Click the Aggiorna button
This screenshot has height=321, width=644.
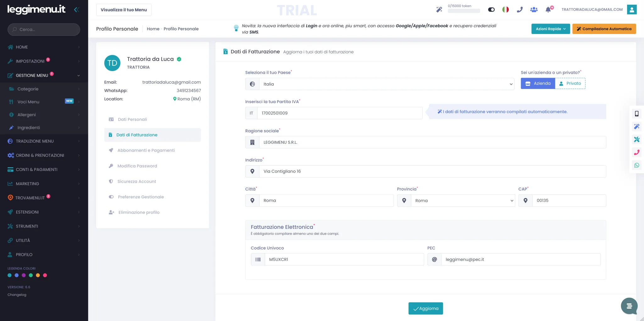click(425, 308)
